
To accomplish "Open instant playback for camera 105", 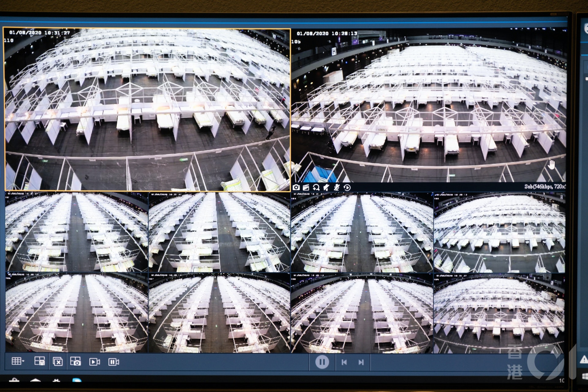I will 347,187.
